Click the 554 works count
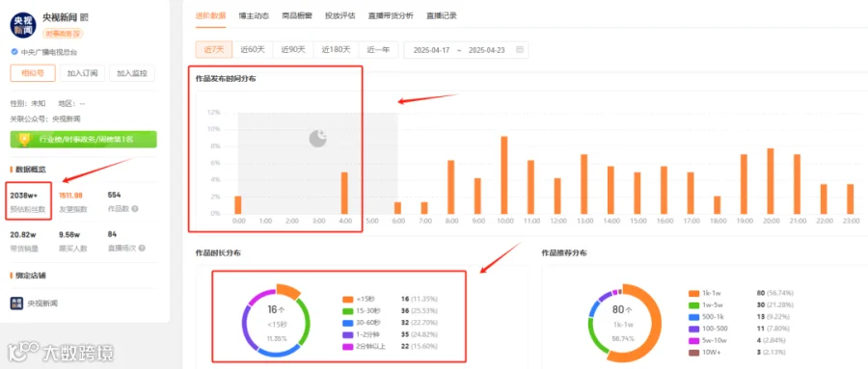The height and width of the screenshot is (369, 868). coord(114,195)
